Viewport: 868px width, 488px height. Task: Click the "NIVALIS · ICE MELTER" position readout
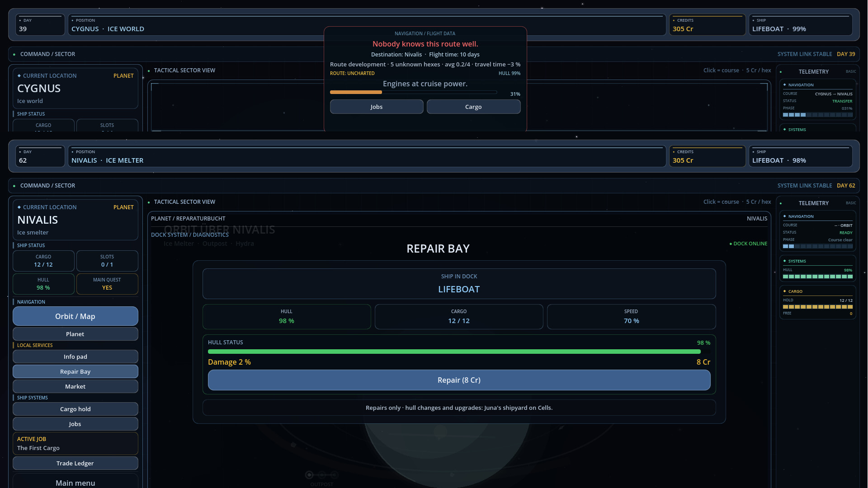click(107, 160)
